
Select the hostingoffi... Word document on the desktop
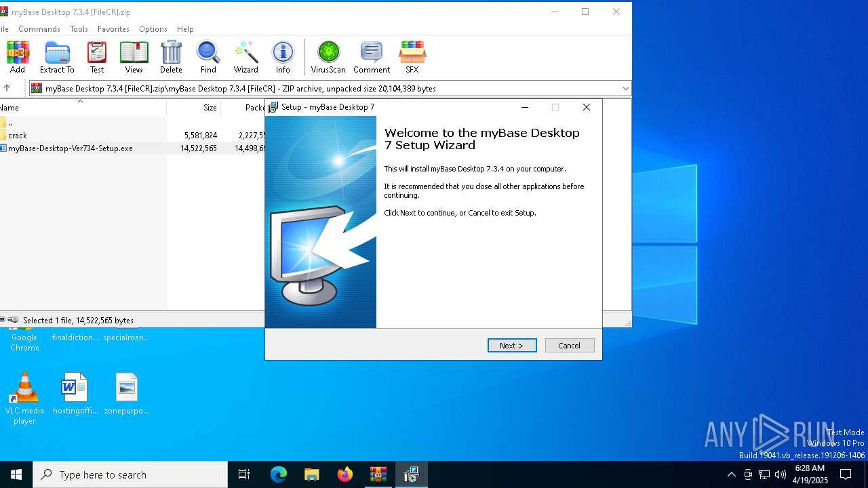tap(75, 393)
